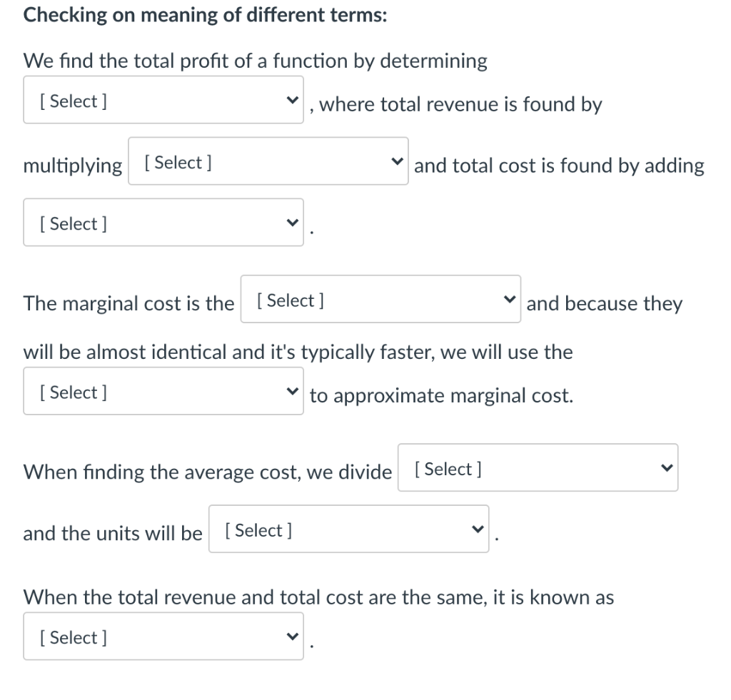This screenshot has width=731, height=700.
Task: Open the dropdown after 'we divide'
Action: (538, 468)
